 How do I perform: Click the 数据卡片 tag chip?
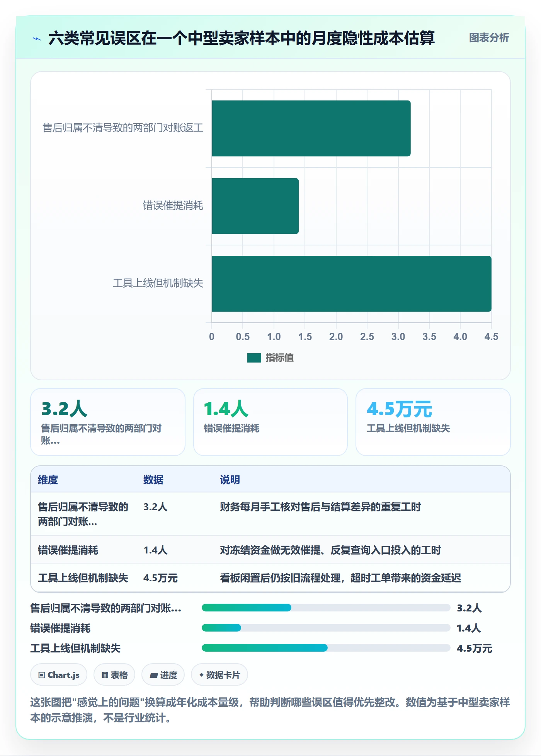[219, 675]
